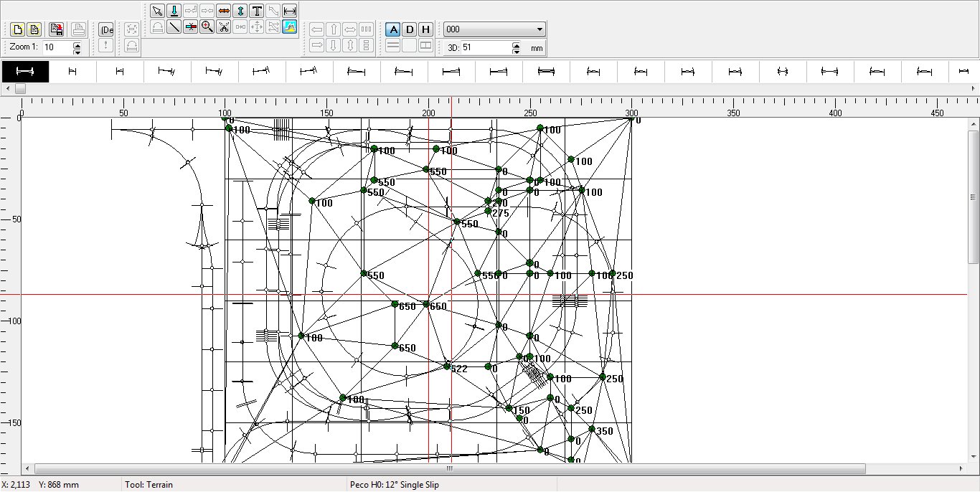Toggle the D mode button
Screen dimensions: 980x492
click(x=409, y=29)
